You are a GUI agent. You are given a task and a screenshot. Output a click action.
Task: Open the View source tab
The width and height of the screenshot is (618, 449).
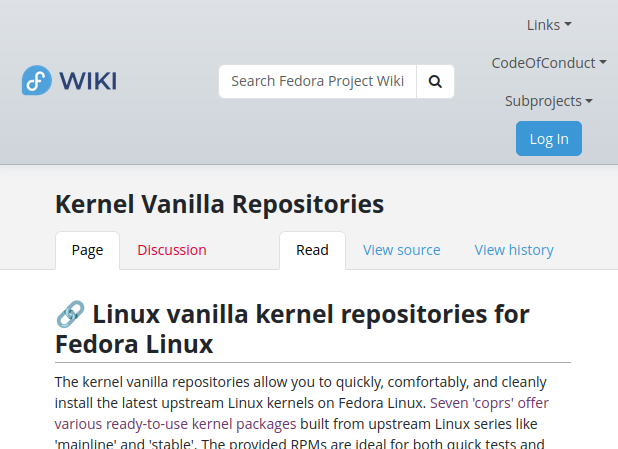(x=401, y=250)
